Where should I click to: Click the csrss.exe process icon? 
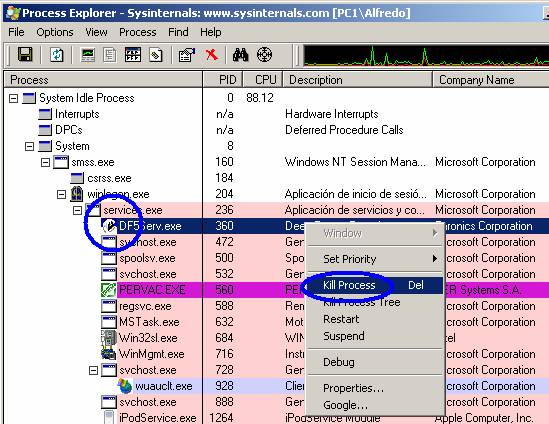[77, 178]
